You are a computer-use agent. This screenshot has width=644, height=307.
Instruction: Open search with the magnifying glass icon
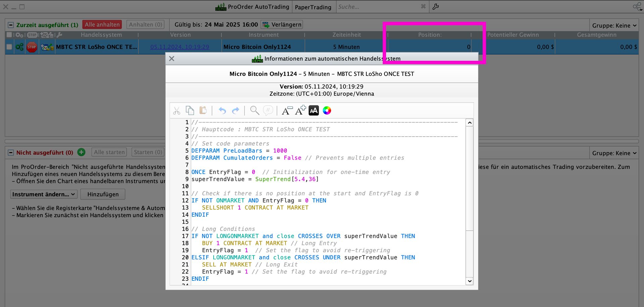[255, 111]
